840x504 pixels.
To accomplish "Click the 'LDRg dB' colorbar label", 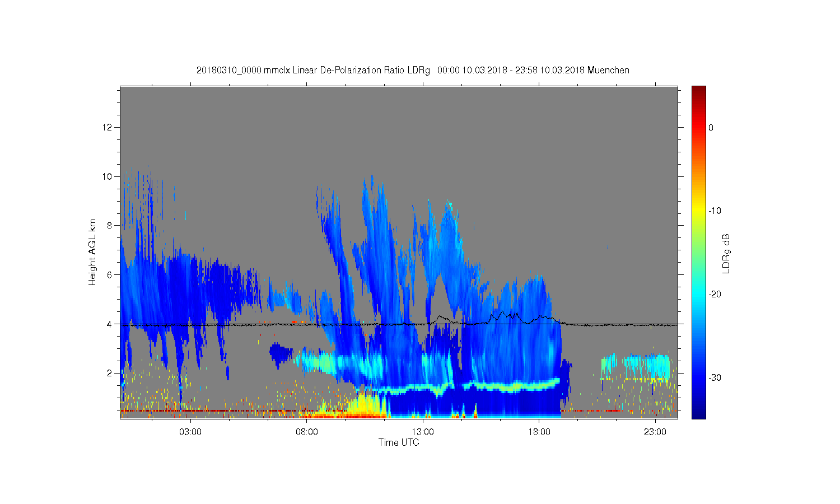I will (x=726, y=253).
